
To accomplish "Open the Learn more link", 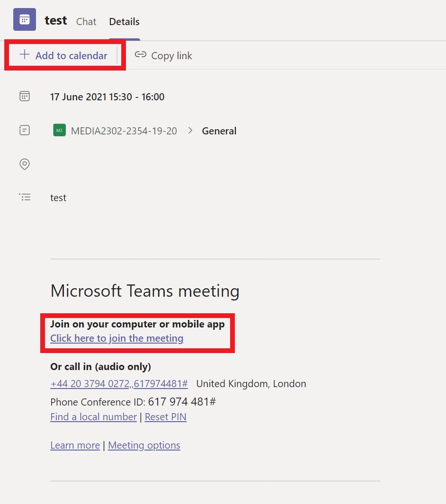I will click(x=75, y=445).
